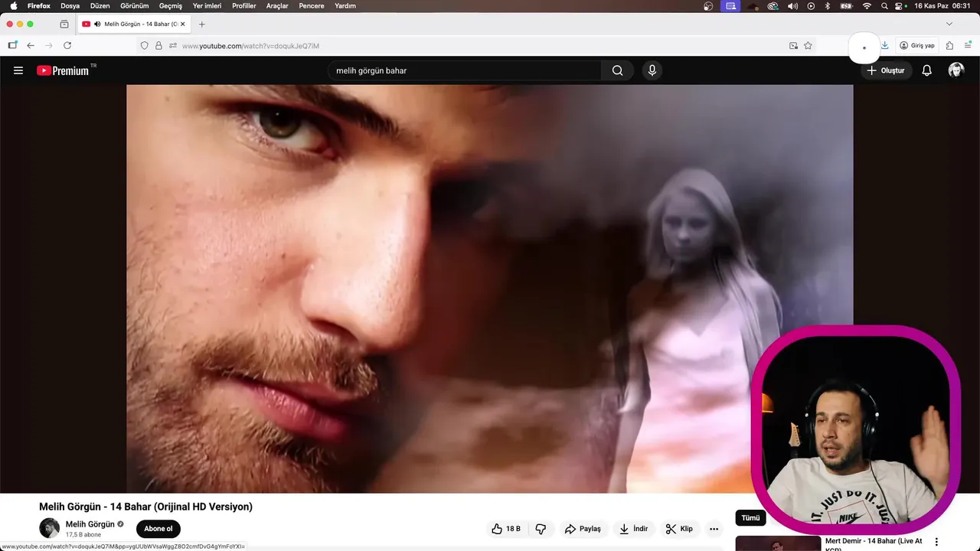Open the YouTube hamburger guide menu
The height and width of the screenshot is (551, 980).
18,70
